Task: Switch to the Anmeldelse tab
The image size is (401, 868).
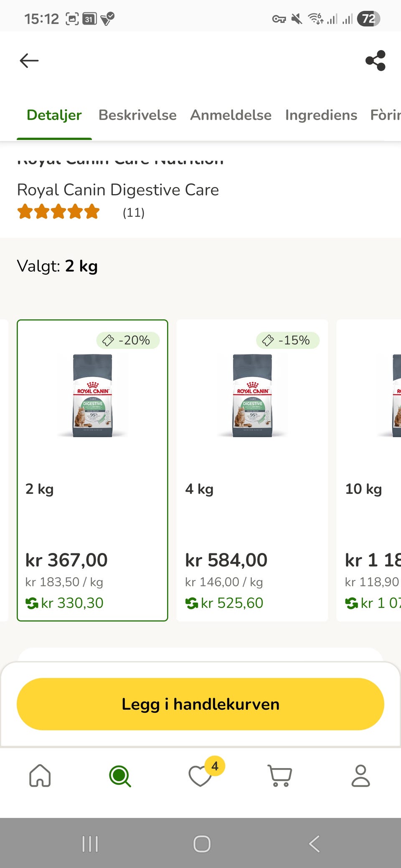Action: tap(231, 115)
